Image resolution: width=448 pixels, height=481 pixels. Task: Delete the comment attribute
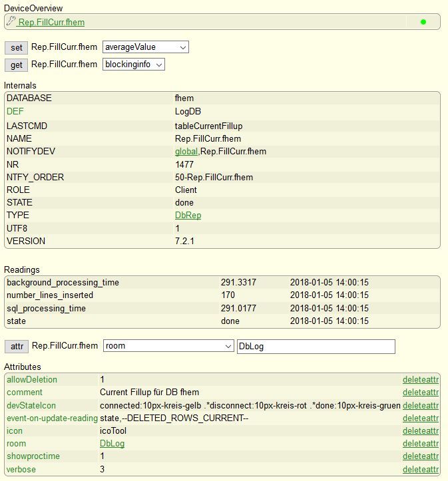click(x=421, y=393)
